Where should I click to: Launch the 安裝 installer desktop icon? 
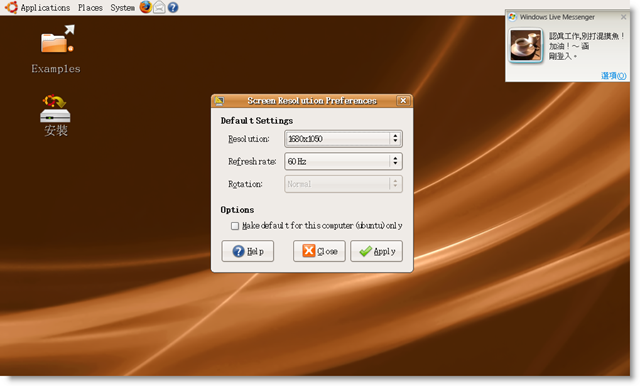pyautogui.click(x=56, y=115)
